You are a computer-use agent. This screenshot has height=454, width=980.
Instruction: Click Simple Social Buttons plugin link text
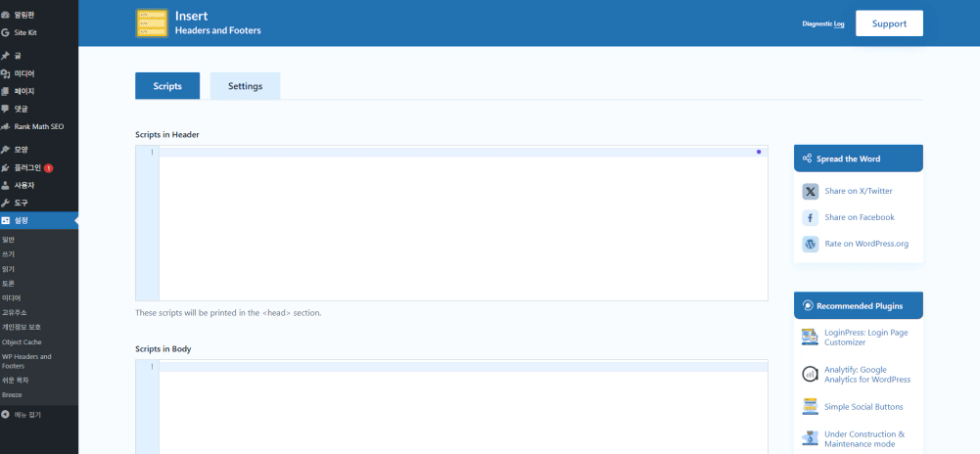coord(863,406)
